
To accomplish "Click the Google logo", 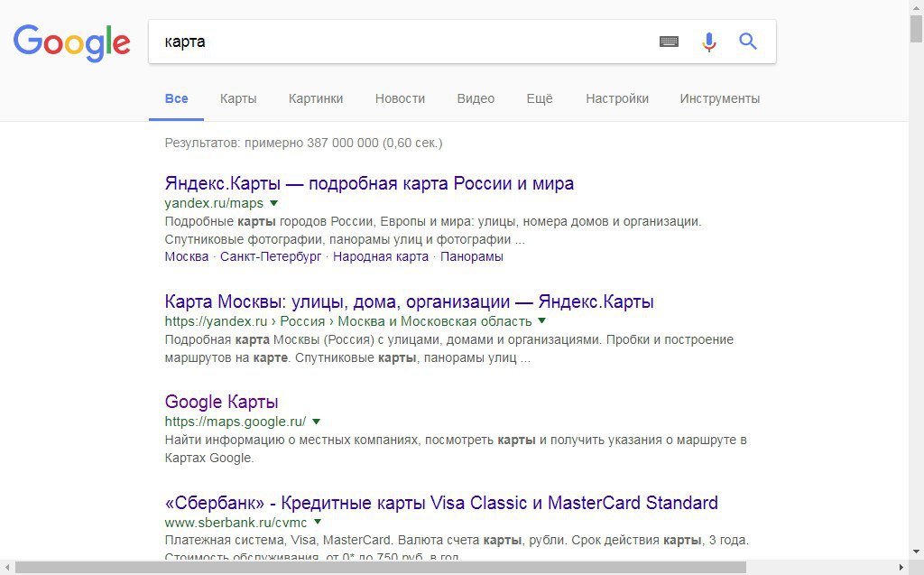I will click(x=72, y=42).
